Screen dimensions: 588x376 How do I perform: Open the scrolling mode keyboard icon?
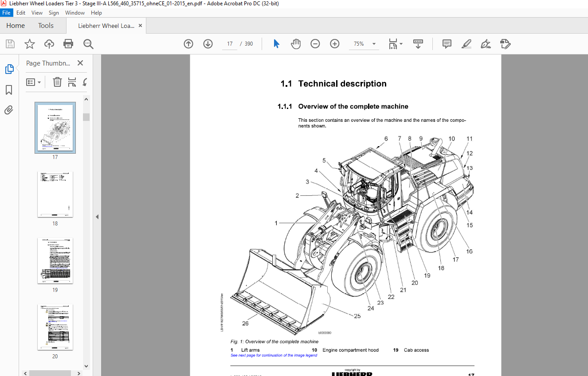[x=418, y=44]
